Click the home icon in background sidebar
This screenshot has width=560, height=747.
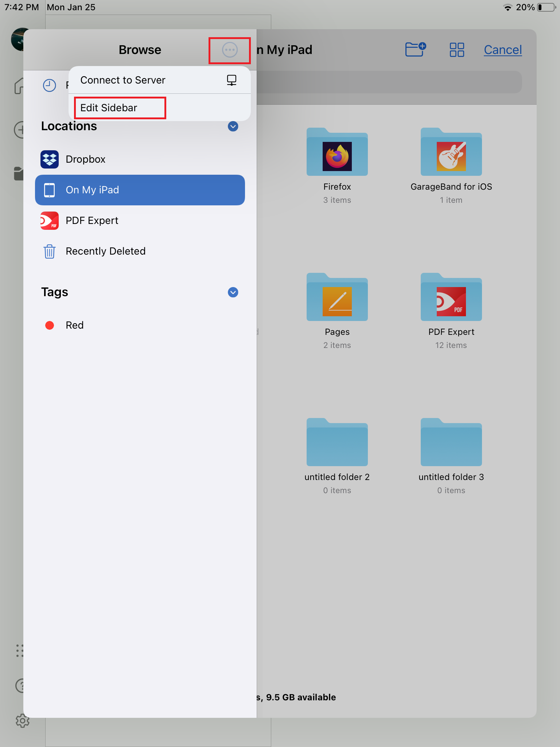point(19,86)
